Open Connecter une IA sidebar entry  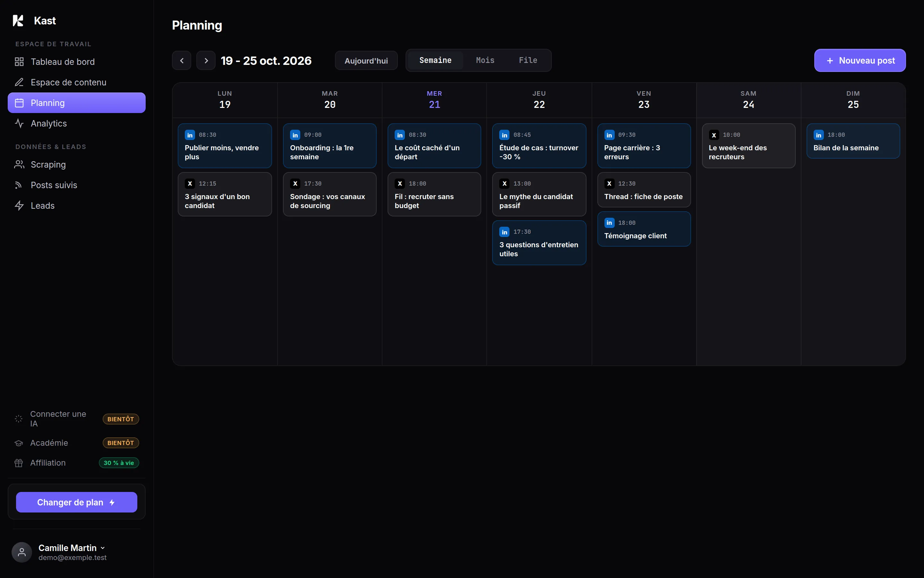(76, 419)
